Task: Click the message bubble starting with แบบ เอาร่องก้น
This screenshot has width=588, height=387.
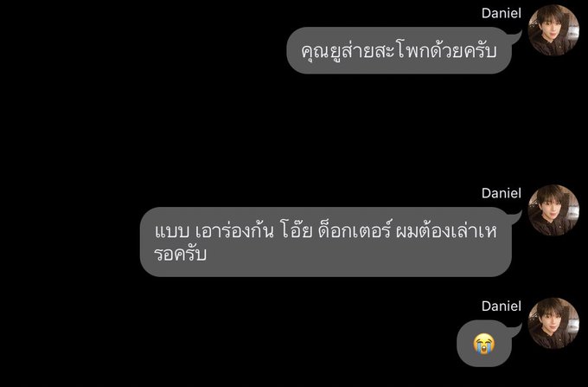Action: point(326,242)
